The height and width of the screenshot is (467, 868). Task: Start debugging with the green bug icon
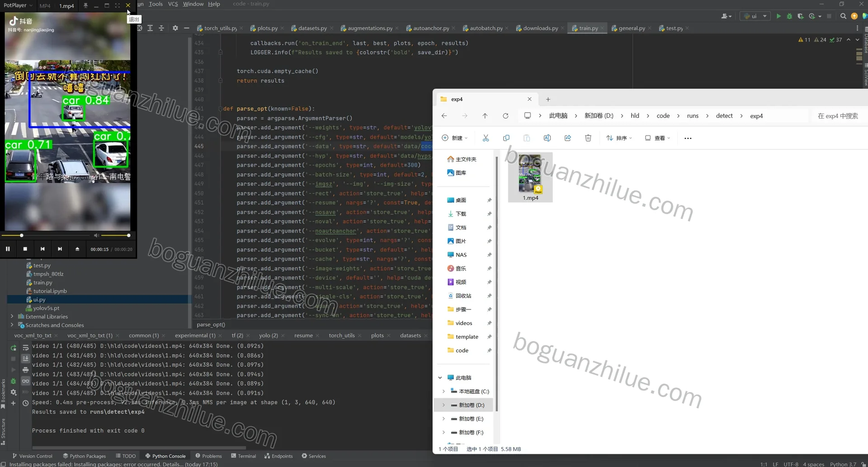click(789, 16)
